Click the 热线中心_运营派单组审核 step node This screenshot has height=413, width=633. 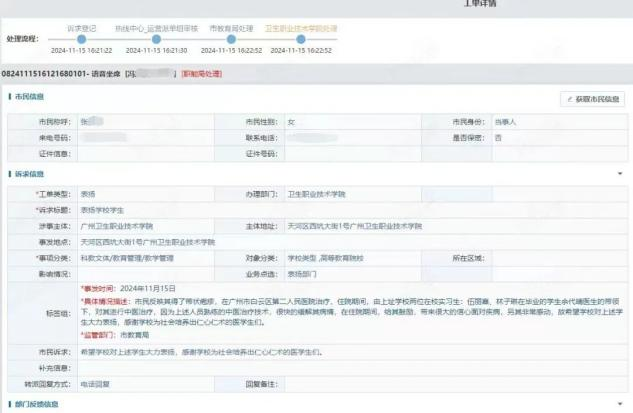pos(155,39)
